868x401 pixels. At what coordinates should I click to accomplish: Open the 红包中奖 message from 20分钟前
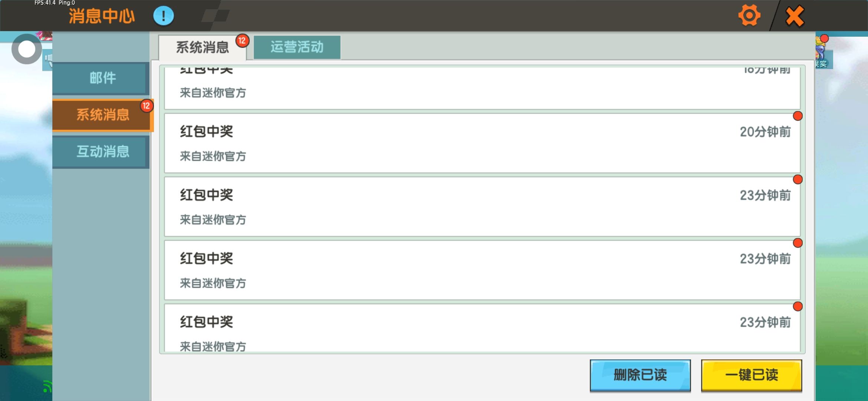(482, 143)
